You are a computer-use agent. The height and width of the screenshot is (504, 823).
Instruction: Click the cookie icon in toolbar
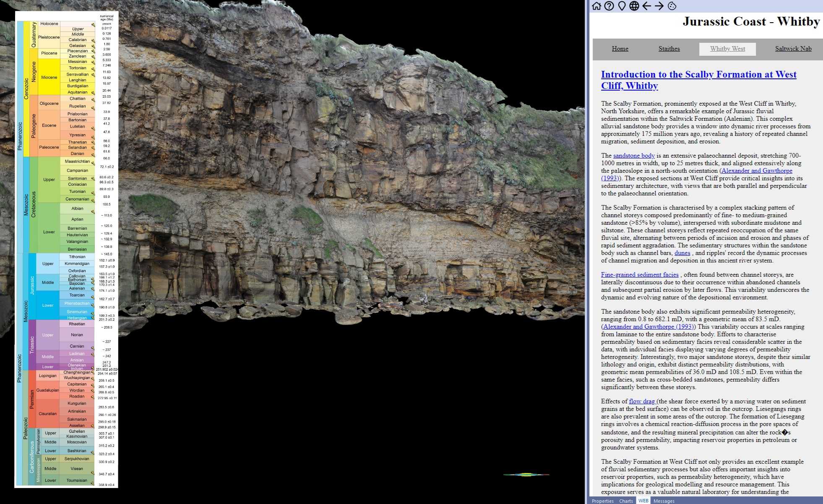[x=672, y=6]
